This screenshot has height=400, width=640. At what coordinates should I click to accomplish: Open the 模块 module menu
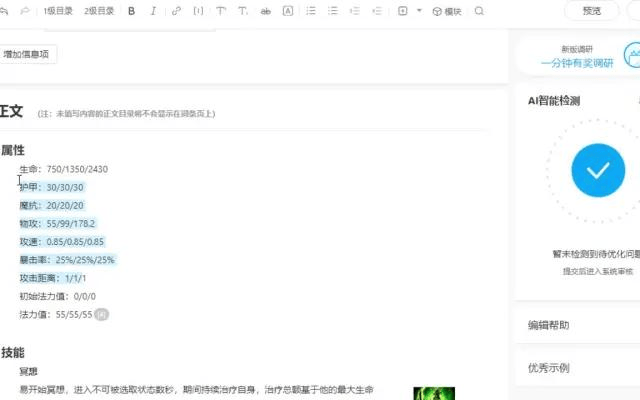[x=447, y=11]
